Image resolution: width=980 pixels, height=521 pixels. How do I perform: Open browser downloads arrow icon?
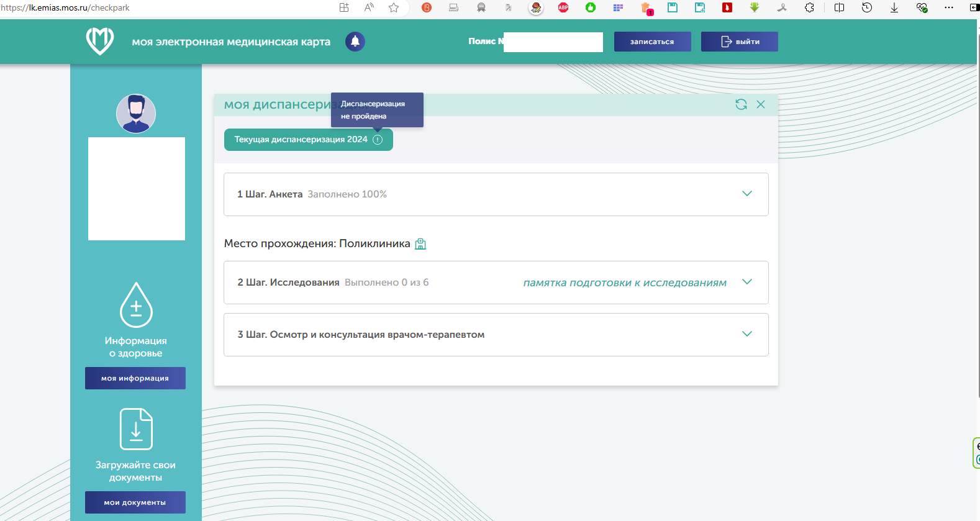click(x=894, y=7)
